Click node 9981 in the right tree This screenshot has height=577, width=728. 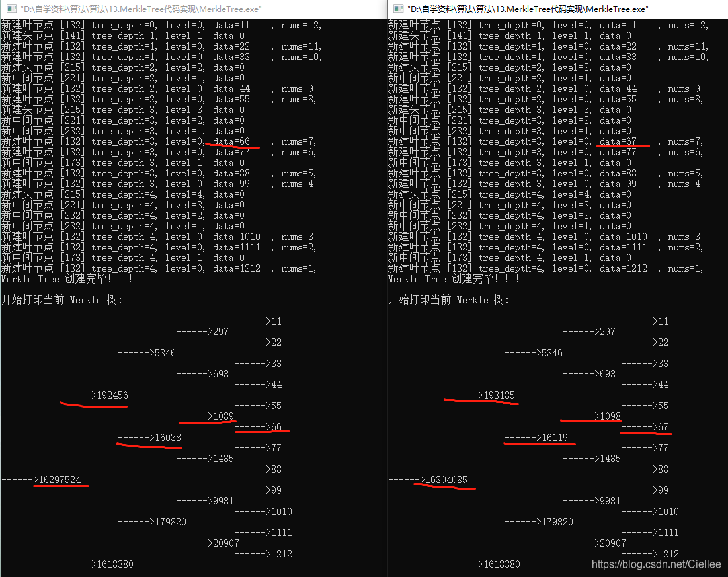[610, 500]
